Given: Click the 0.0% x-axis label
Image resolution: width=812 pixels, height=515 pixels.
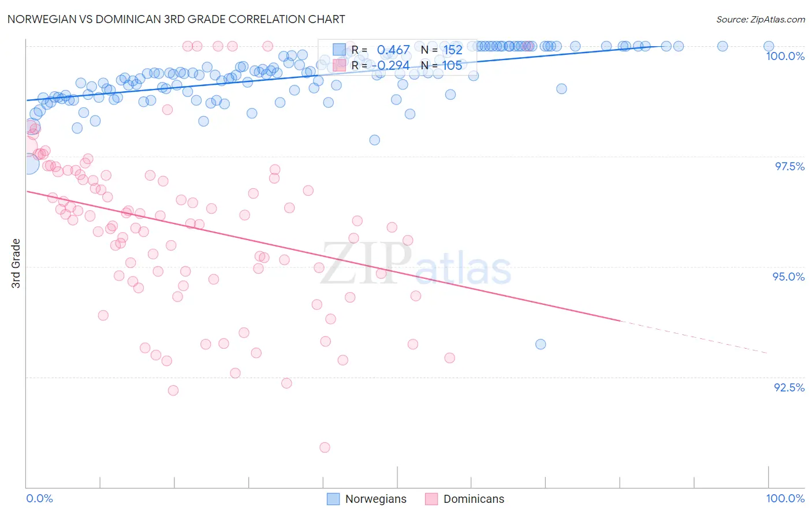Looking at the screenshot, I should [40, 498].
